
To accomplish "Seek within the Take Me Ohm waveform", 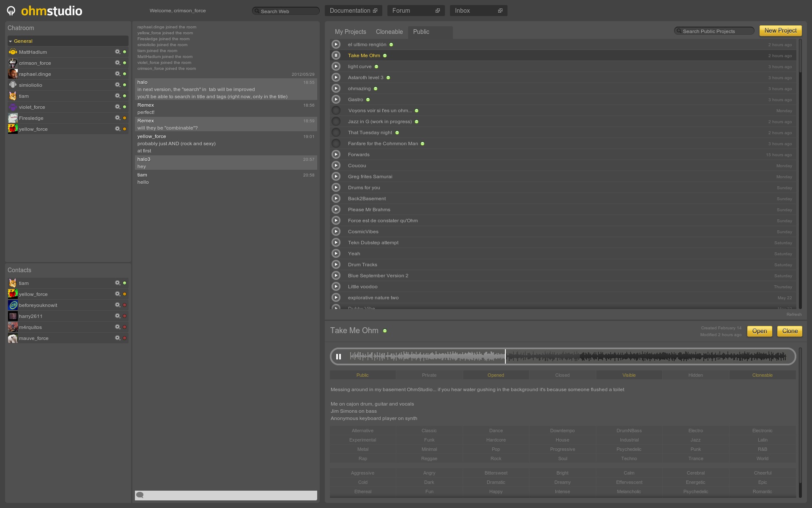I will (x=568, y=356).
